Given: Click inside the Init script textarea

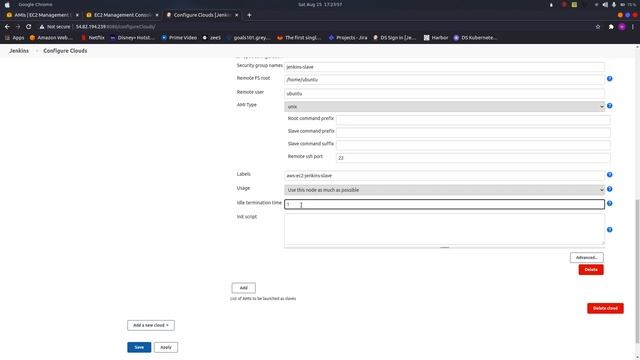Looking at the screenshot, I should [x=444, y=229].
